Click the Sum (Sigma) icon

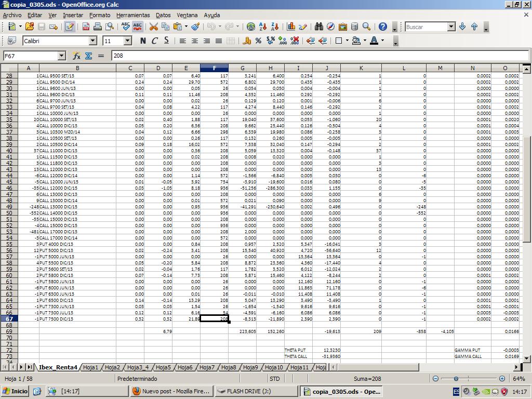(88, 56)
